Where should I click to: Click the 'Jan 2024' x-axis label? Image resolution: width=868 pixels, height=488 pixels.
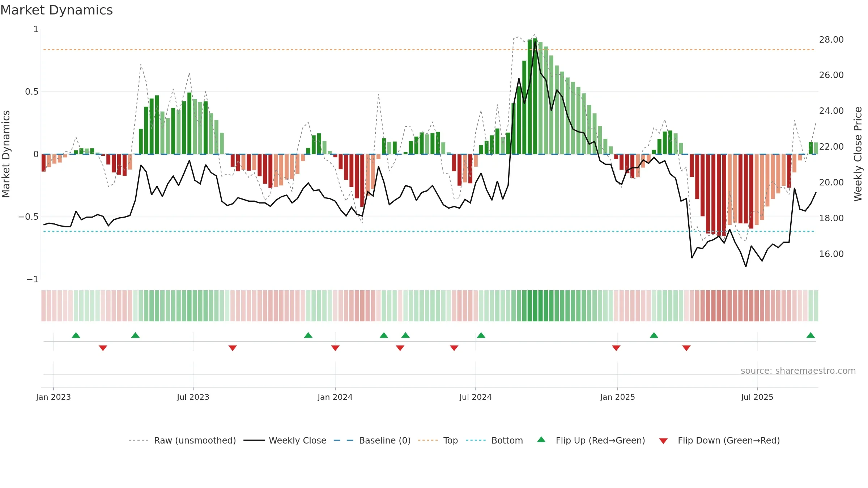pos(335,397)
